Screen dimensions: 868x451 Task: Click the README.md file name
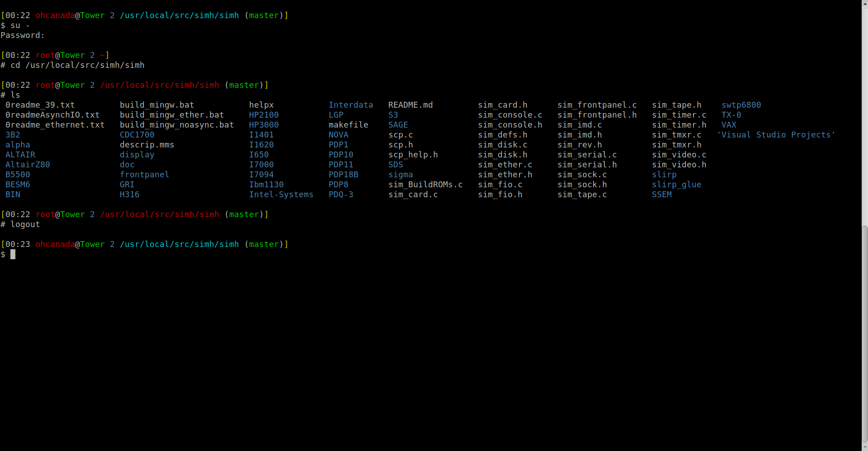click(x=410, y=105)
